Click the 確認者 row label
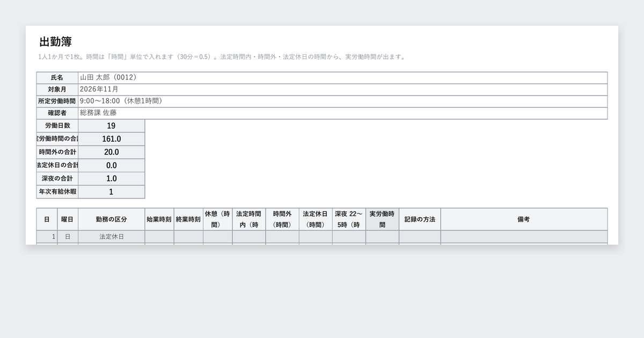 [57, 113]
